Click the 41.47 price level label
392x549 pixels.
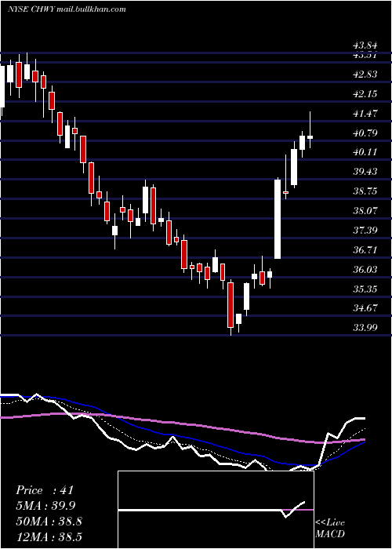[x=365, y=114]
